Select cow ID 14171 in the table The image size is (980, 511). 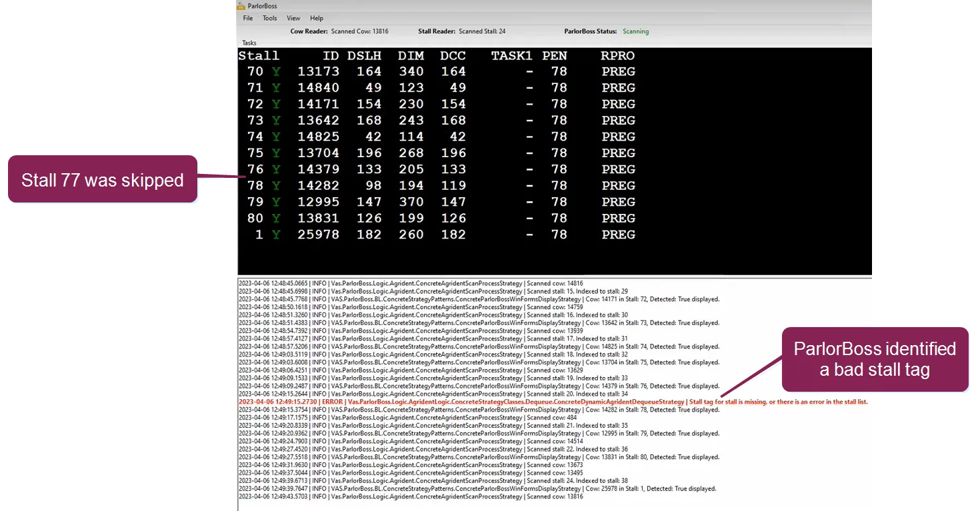click(x=318, y=104)
